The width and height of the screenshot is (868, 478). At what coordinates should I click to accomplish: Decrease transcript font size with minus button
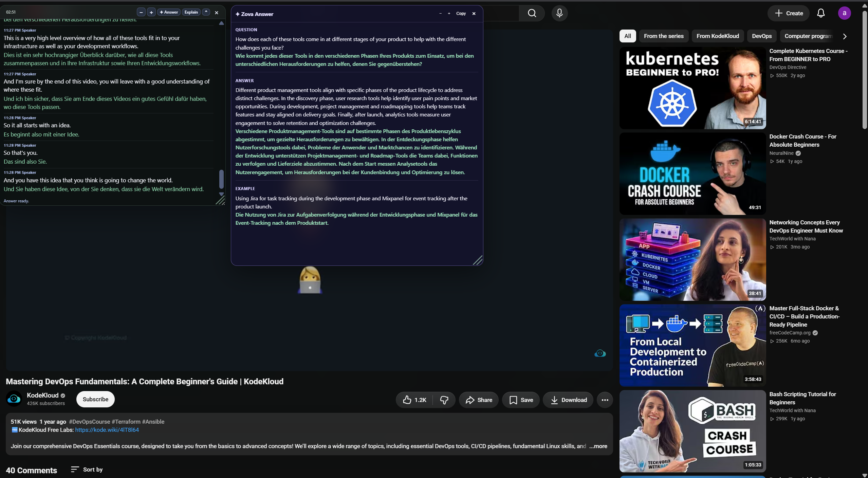pos(141,12)
